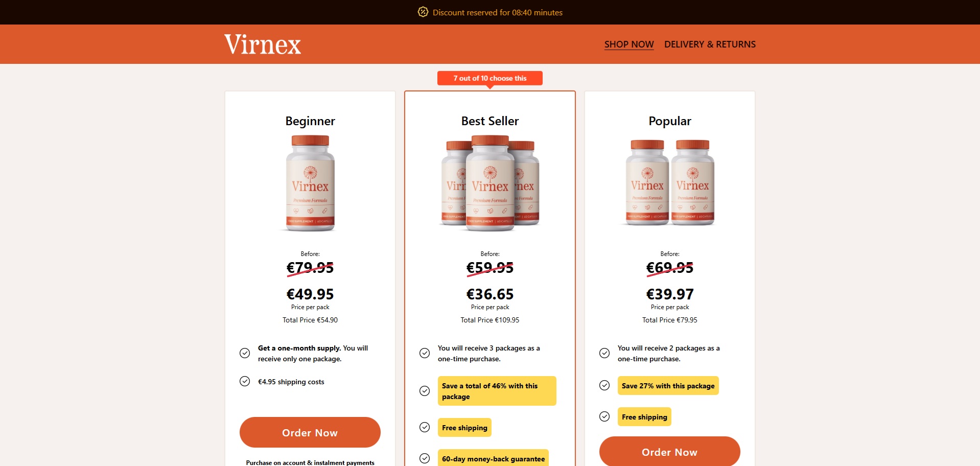The width and height of the screenshot is (980, 466).
Task: Click checkmark beside Popular free shipping
Action: click(x=604, y=416)
